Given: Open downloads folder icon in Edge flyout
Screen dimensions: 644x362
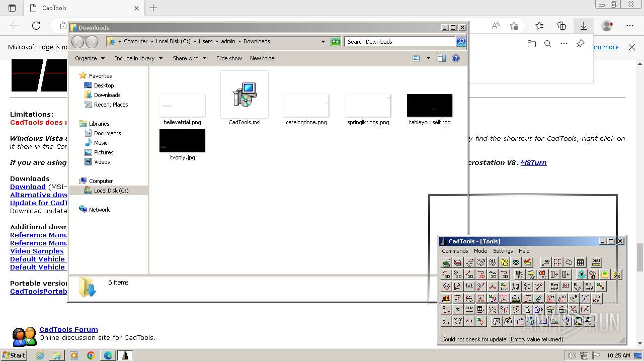Looking at the screenshot, I should (532, 44).
